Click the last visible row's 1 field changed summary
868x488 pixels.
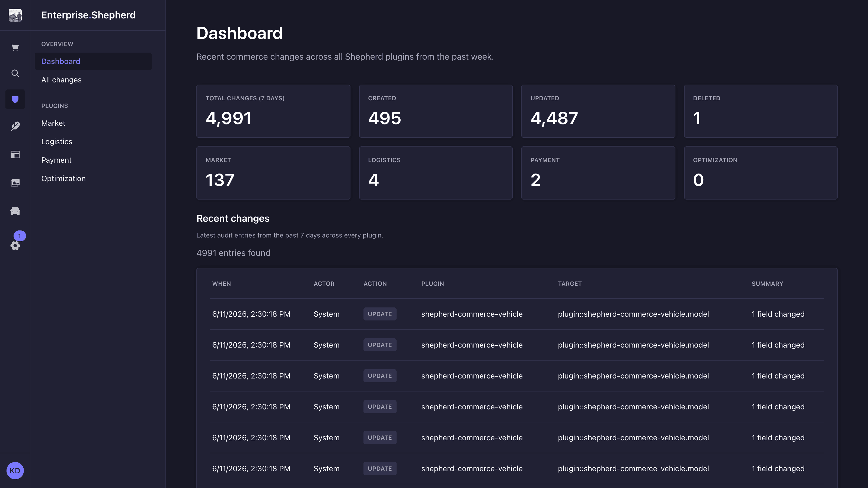pos(778,469)
